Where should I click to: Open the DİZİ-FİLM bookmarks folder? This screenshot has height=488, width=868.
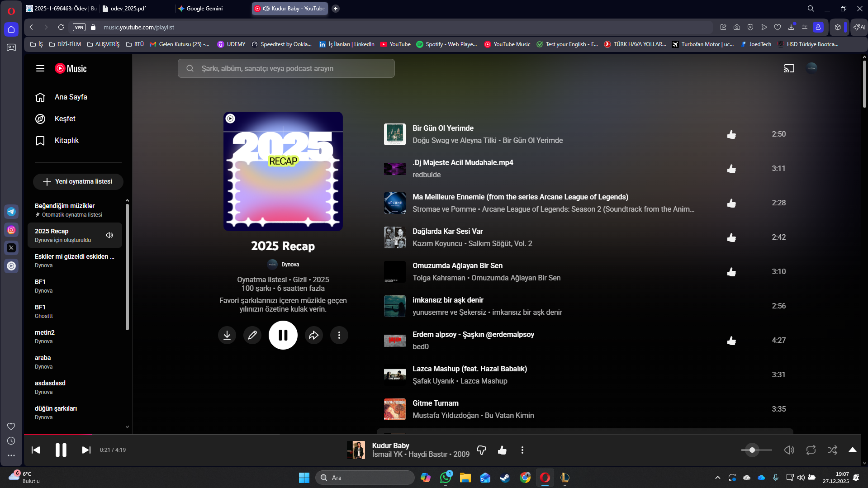(65, 44)
